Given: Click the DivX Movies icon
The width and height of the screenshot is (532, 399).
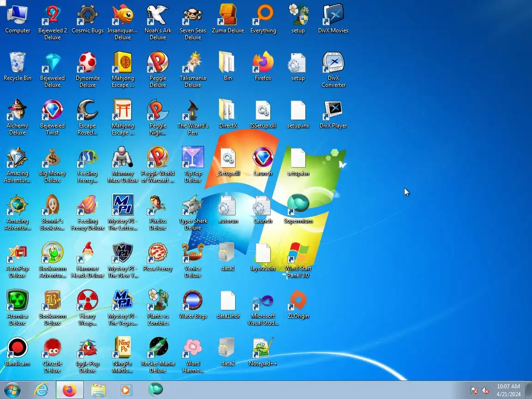Looking at the screenshot, I should coord(333,15).
